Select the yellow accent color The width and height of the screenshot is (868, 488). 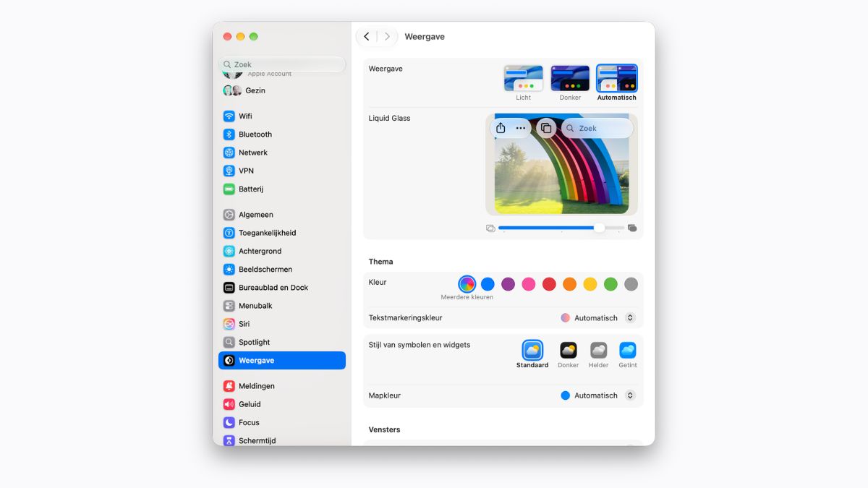(x=590, y=284)
